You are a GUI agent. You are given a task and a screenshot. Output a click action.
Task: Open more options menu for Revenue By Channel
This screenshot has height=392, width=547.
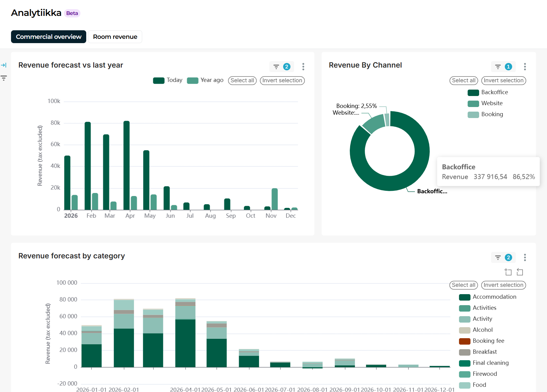(x=525, y=67)
